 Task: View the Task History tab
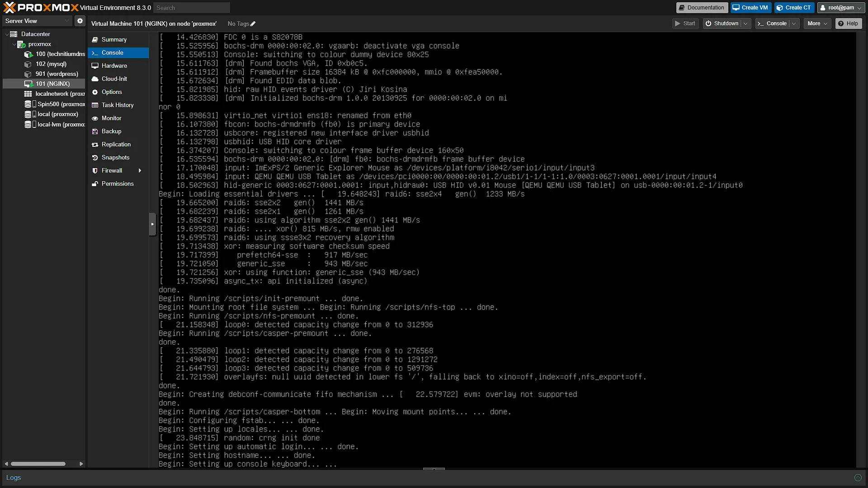pos(118,105)
